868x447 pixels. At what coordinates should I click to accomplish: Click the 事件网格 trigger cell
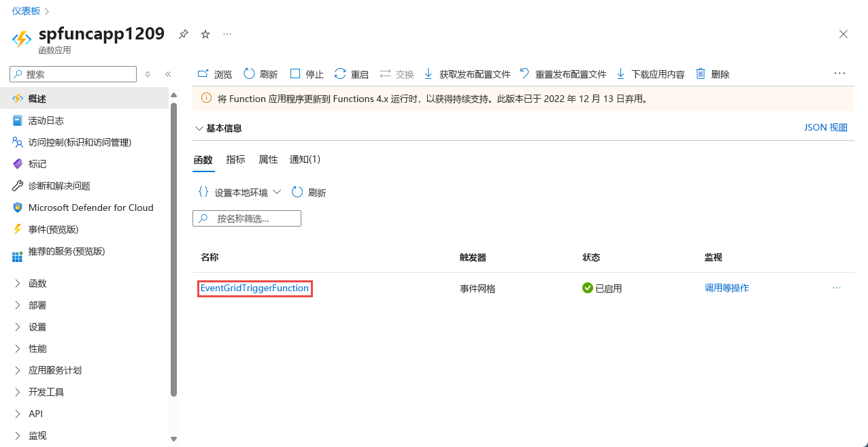(478, 288)
